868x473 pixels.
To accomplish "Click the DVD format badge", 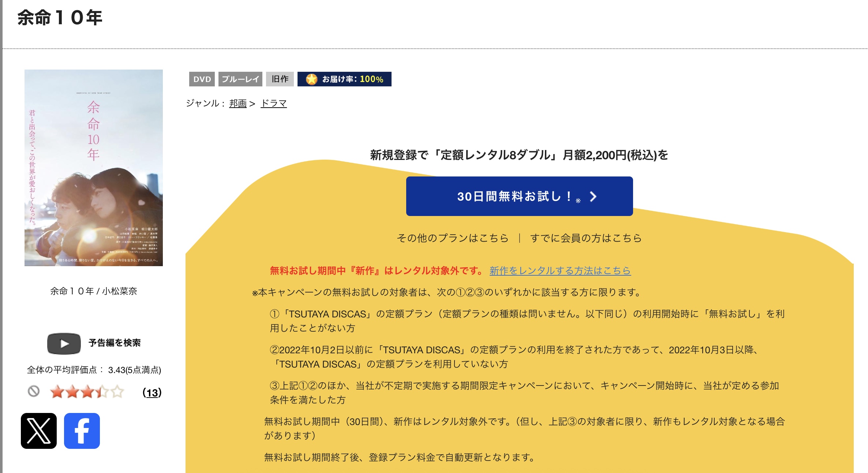I will click(202, 78).
